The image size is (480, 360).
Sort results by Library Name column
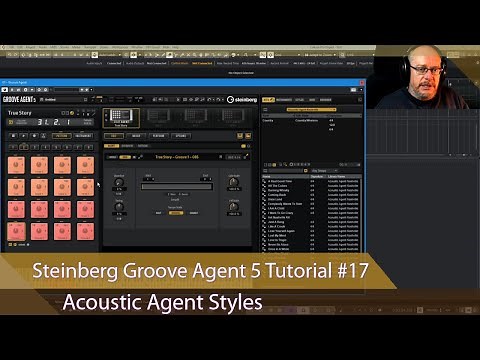tap(343, 176)
